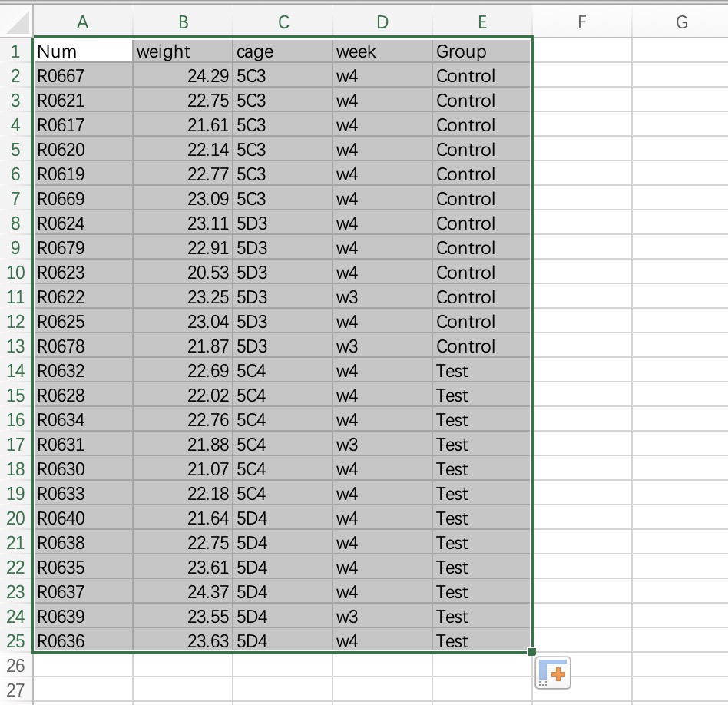This screenshot has width=728, height=705.
Task: Select the "Num" header cell
Action: click(x=83, y=51)
